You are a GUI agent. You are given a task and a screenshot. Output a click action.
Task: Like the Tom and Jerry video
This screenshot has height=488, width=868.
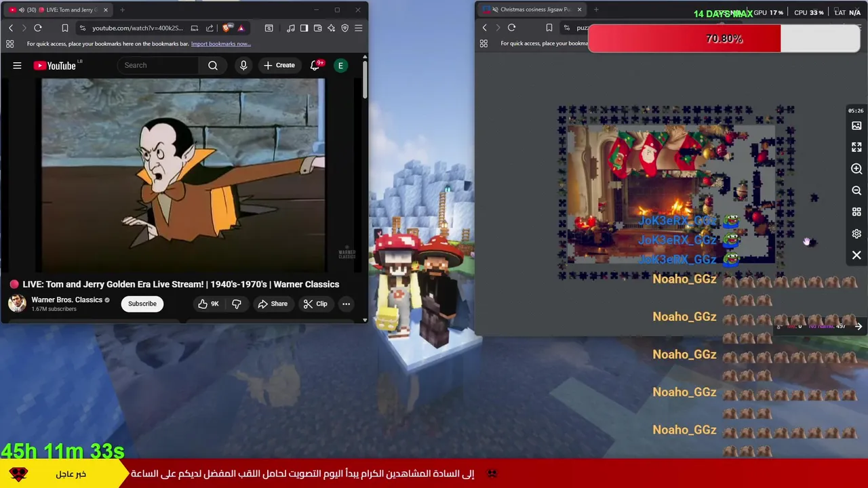208,304
